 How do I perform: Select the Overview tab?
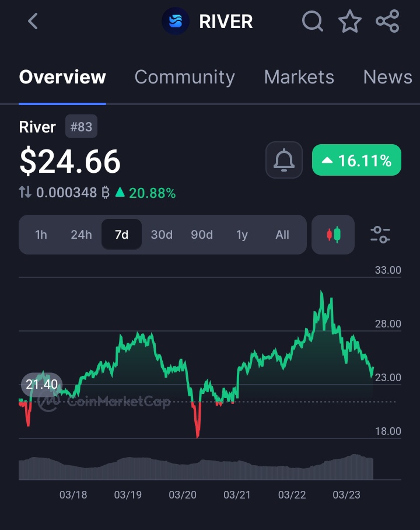coord(62,77)
